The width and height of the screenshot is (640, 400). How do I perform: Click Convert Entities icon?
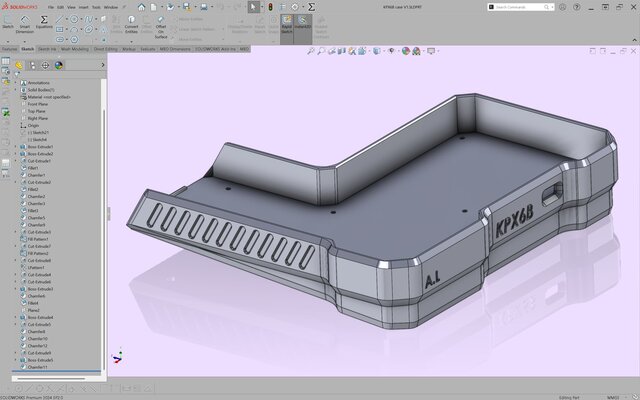[131, 26]
